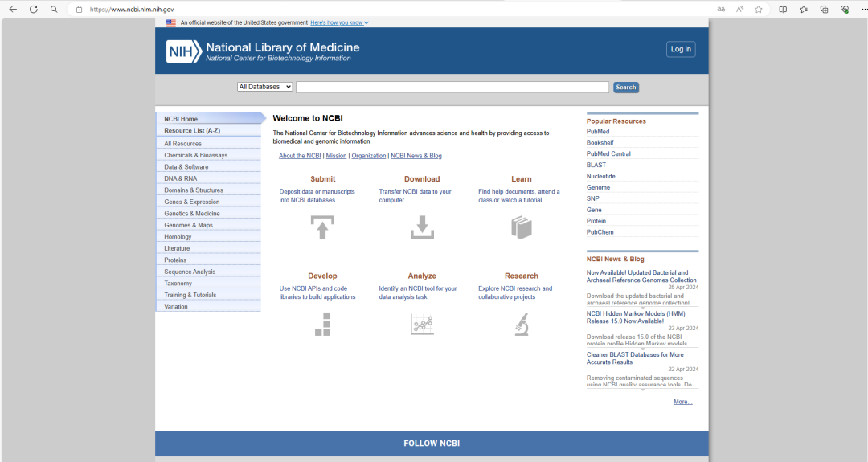Image resolution: width=868 pixels, height=462 pixels.
Task: Click the browser essentials heart icon
Action: click(845, 9)
